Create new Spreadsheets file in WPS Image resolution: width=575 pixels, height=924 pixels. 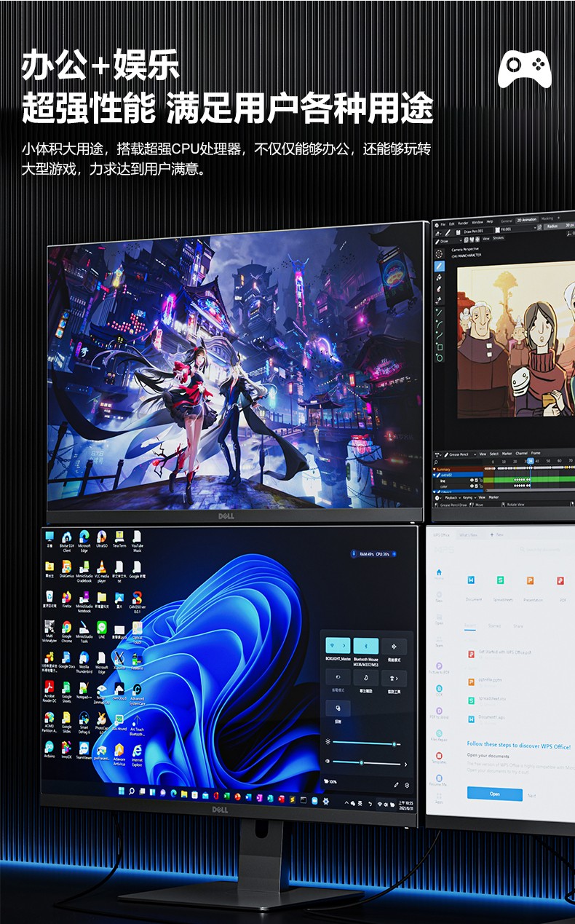tap(501, 587)
